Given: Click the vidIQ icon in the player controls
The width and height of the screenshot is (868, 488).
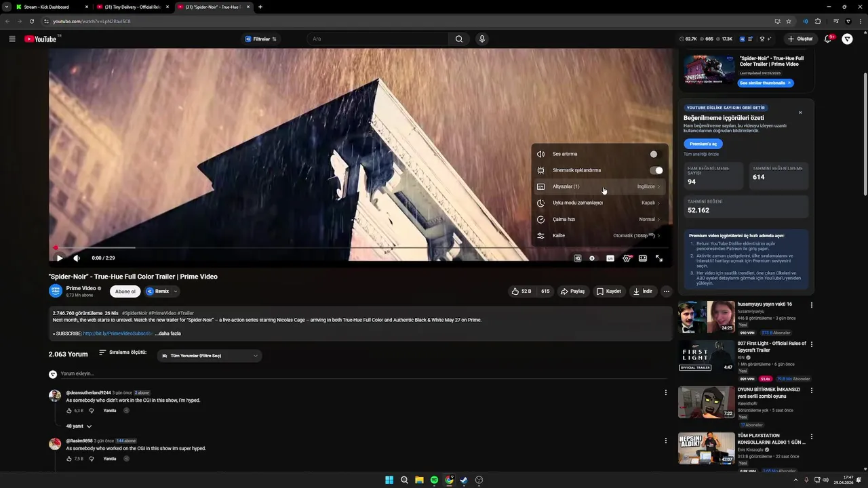Looking at the screenshot, I should 578,258.
